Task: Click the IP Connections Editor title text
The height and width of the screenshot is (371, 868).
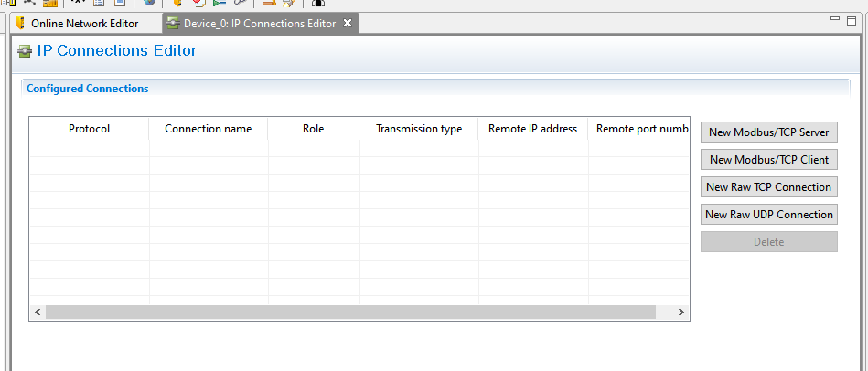Action: [x=117, y=51]
